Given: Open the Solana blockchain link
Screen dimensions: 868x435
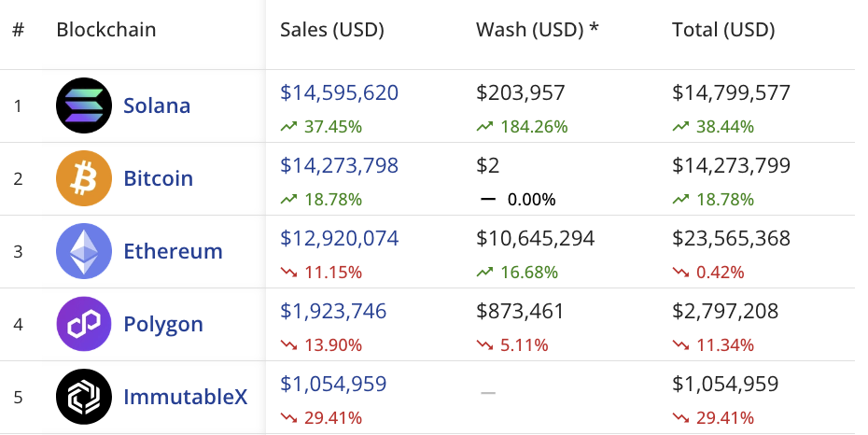Looking at the screenshot, I should coord(157,105).
